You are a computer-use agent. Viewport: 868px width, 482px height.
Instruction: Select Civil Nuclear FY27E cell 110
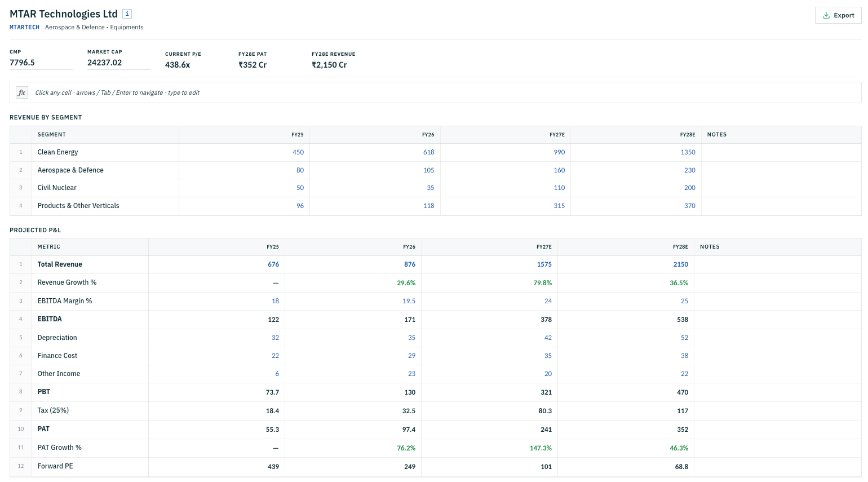click(x=506, y=188)
